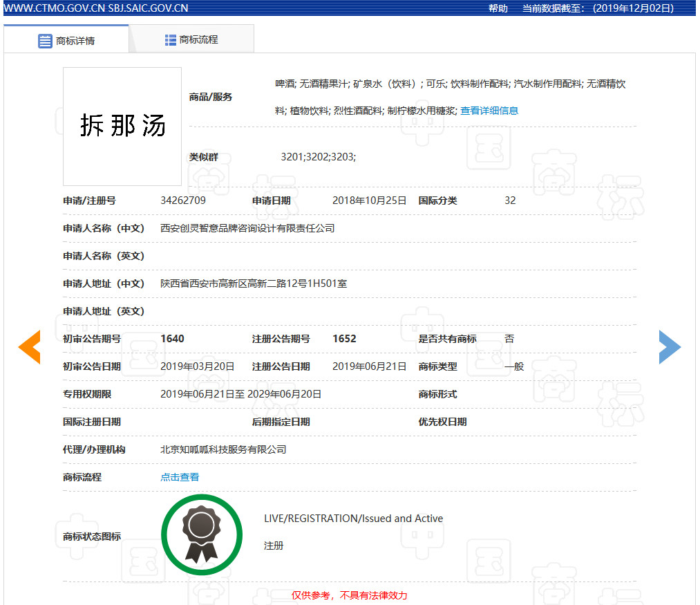The height and width of the screenshot is (605, 700).
Task: Click the ribbon medal inside the status circle
Action: coord(202,534)
